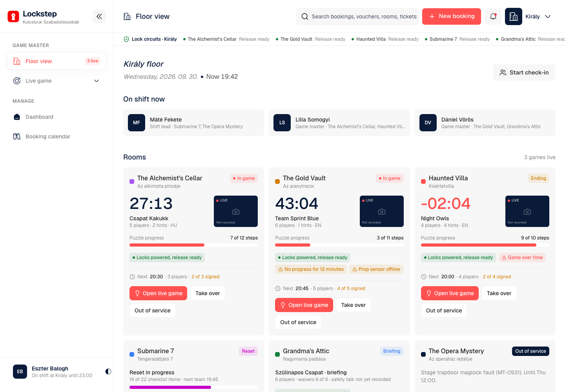Image resolution: width=565 pixels, height=392 pixels.
Task: Select Lilla Somogyi shift card
Action: click(x=339, y=123)
